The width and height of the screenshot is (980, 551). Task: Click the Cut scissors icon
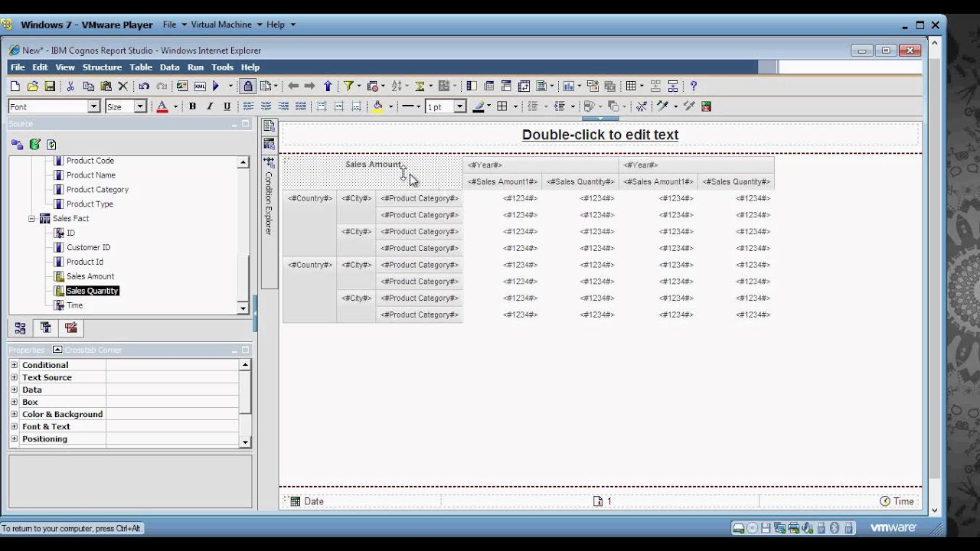[70, 86]
